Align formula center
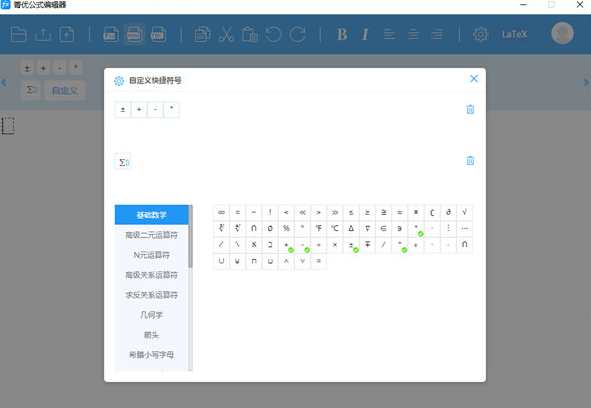Screen dimensions: 591x408 [x=413, y=35]
